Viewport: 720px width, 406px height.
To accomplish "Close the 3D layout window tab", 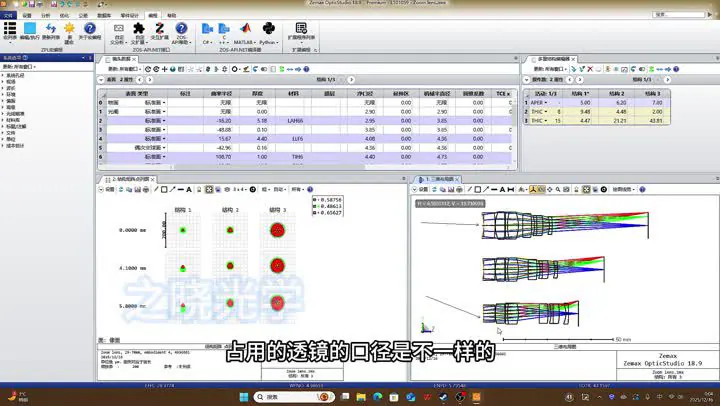I will tap(457, 179).
